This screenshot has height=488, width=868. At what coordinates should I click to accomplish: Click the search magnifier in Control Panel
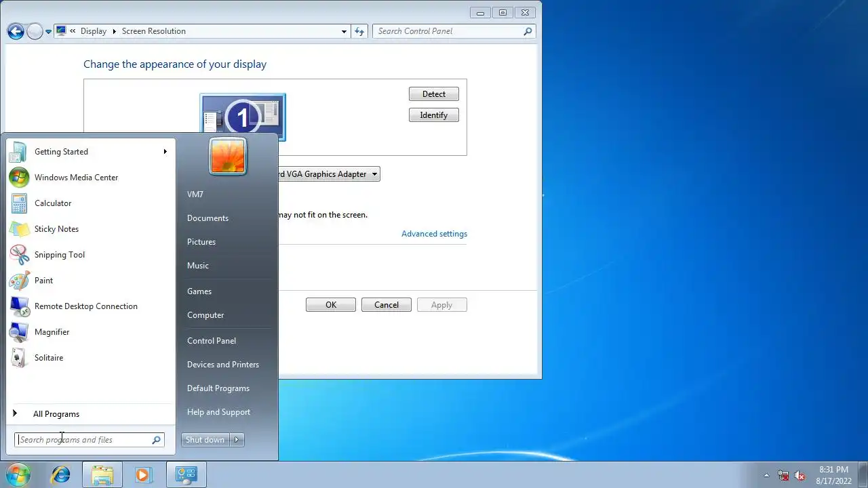click(528, 31)
